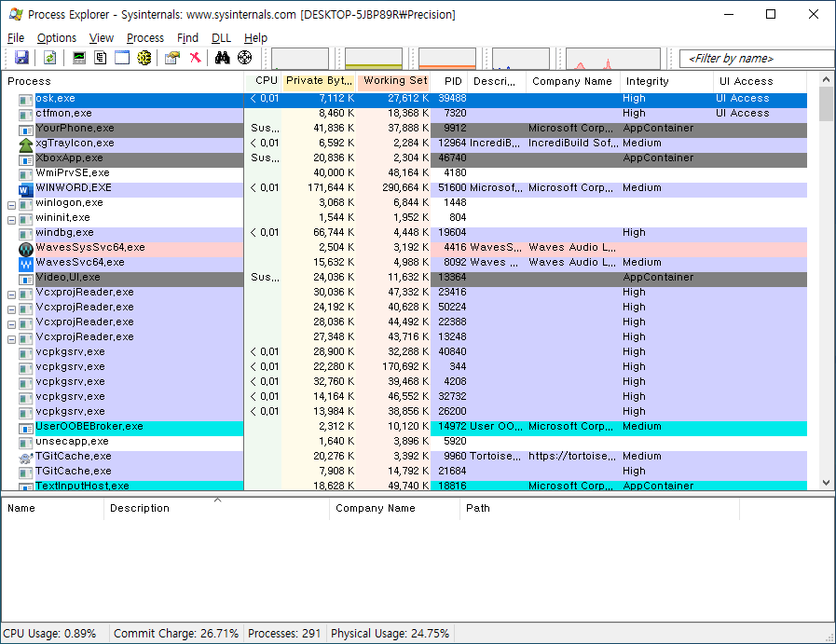Click the YourPhone.exe process icon
This screenshot has height=644, width=836.
(x=25, y=130)
